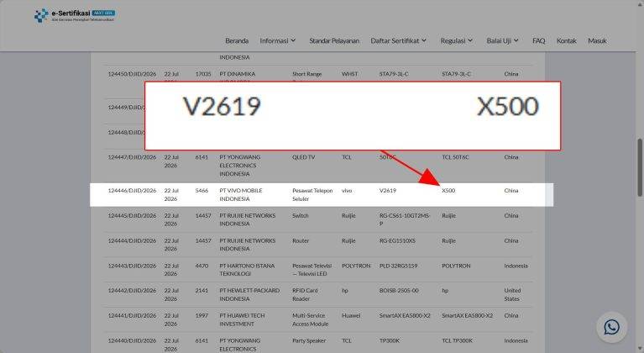Open the Kontak page
This screenshot has height=353, width=644.
pos(567,40)
